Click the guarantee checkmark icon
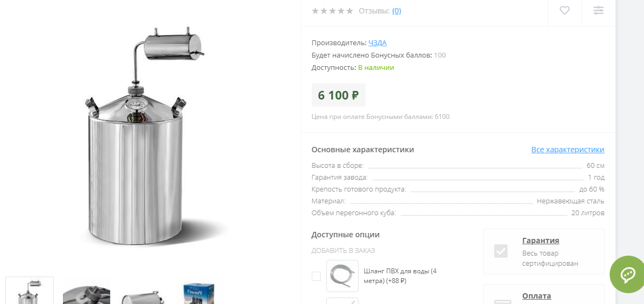Viewport: 644px width, 304px height. tap(500, 251)
